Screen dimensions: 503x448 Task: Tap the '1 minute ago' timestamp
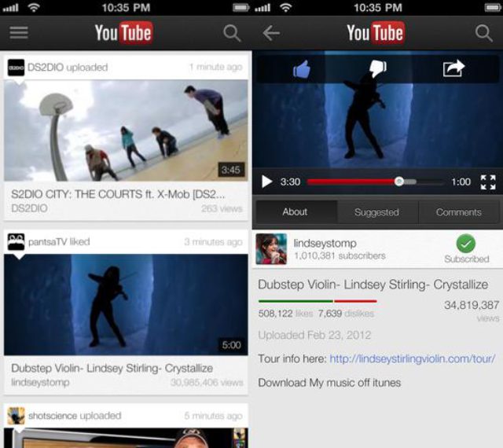[215, 67]
